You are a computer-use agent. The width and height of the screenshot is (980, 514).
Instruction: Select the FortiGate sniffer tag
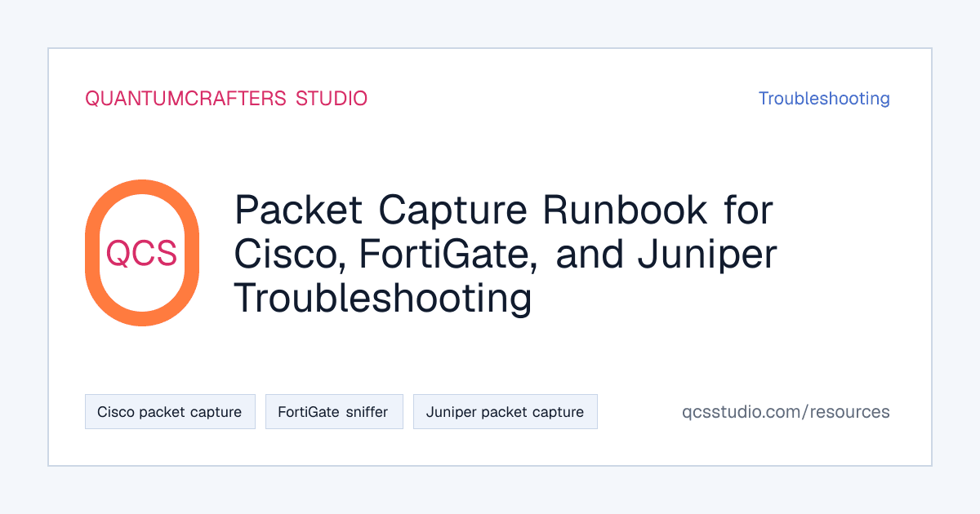point(334,412)
